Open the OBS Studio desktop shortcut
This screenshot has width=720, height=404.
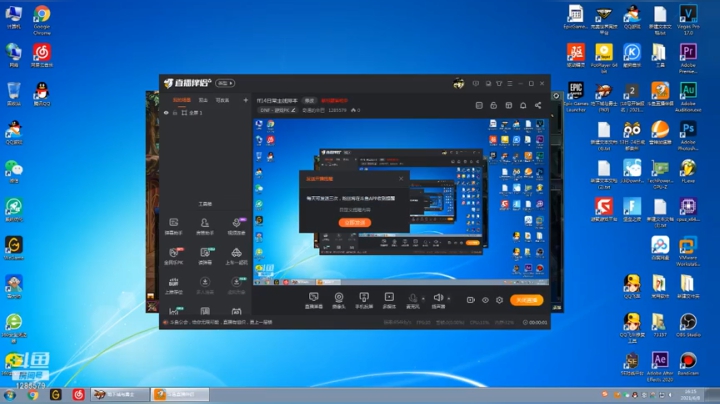pyautogui.click(x=688, y=325)
